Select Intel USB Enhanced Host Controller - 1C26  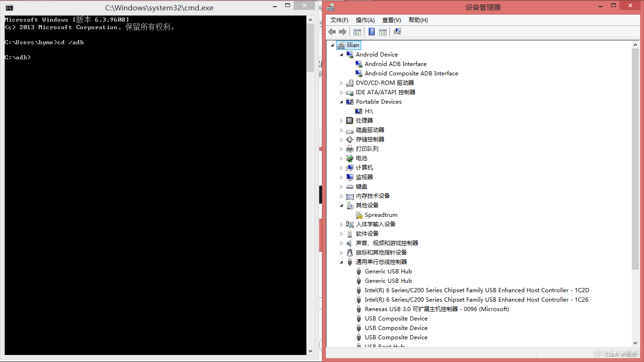tap(476, 300)
